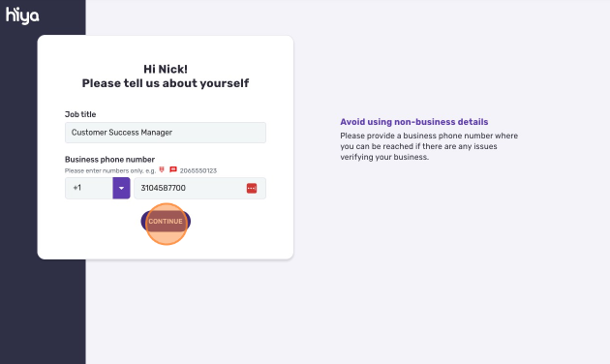Click the red speech bubble icon in hint
This screenshot has height=364, width=610.
(x=173, y=169)
